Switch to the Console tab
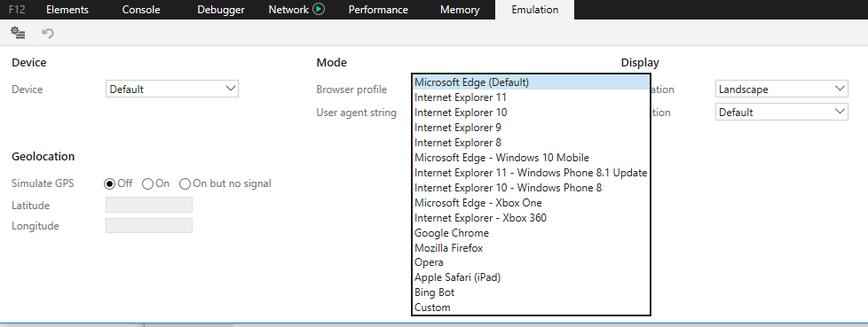The image size is (868, 327). click(x=141, y=10)
